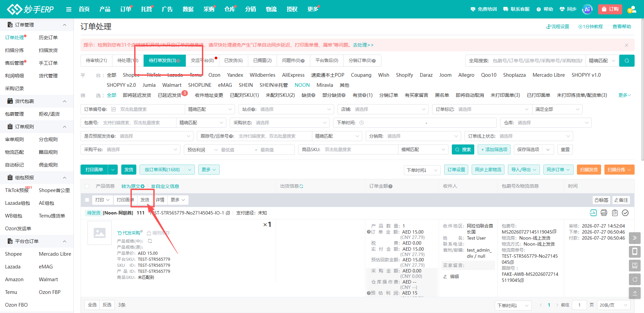Expand the floating panel with double-arrow button
Screen dimensions: 644x313
635,238
